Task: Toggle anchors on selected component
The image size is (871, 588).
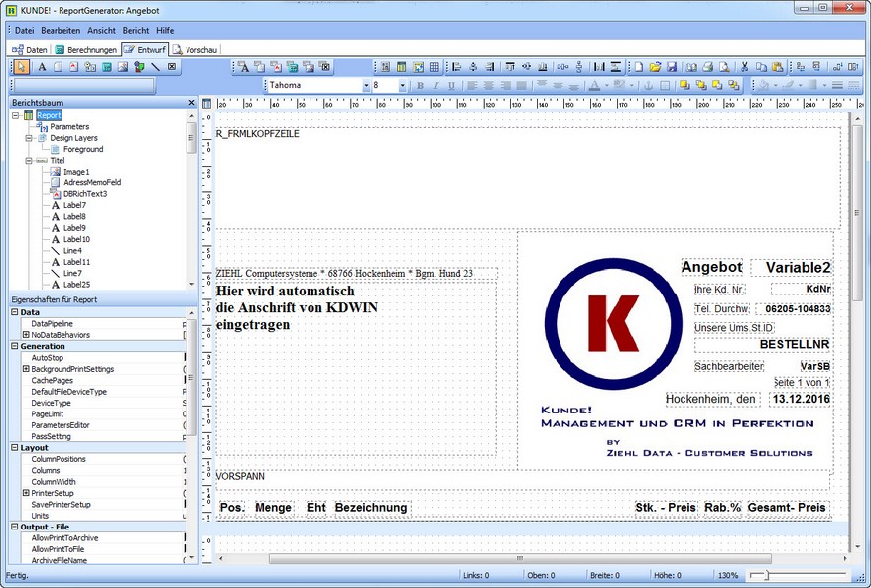Action: coord(648,85)
